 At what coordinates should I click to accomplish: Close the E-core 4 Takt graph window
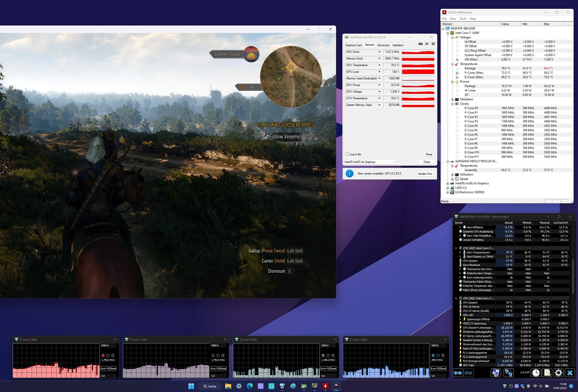click(x=335, y=340)
